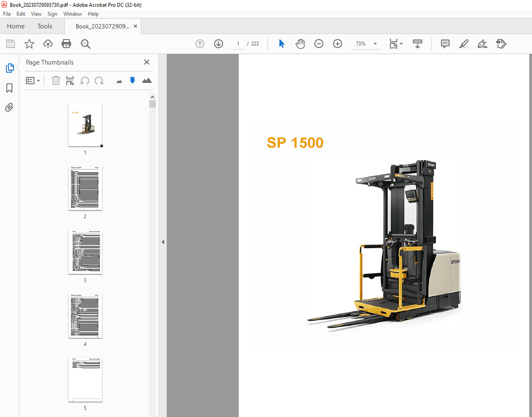
Task: Open the Bookmarks panel in the sidebar
Action: tap(9, 88)
